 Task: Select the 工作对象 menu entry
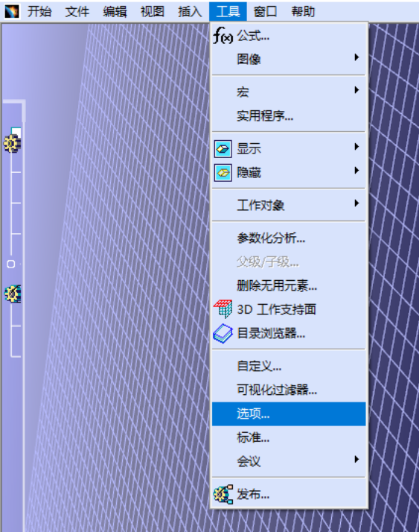[x=289, y=205]
